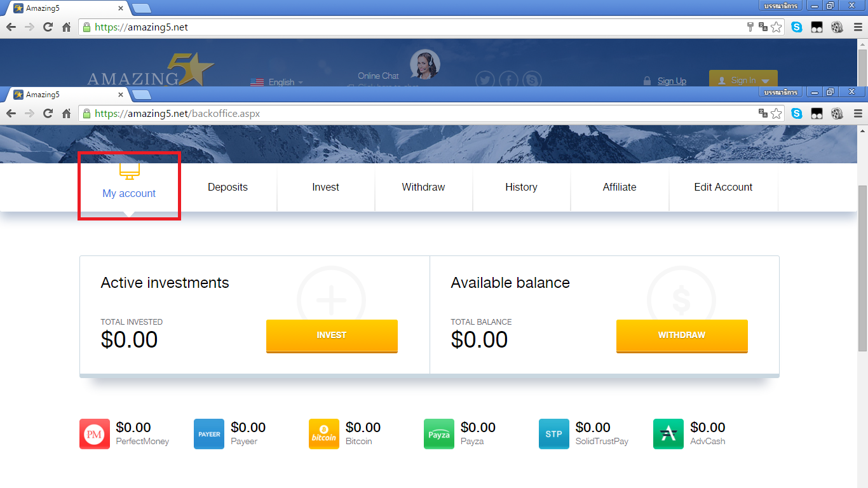Click the Available balance heading

click(510, 283)
